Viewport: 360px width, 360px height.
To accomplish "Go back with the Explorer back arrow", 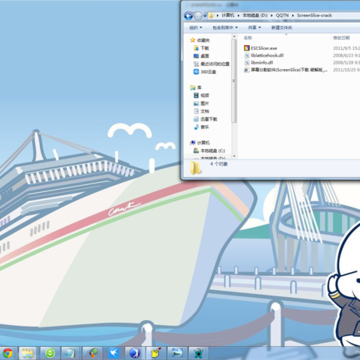I will pos(188,15).
